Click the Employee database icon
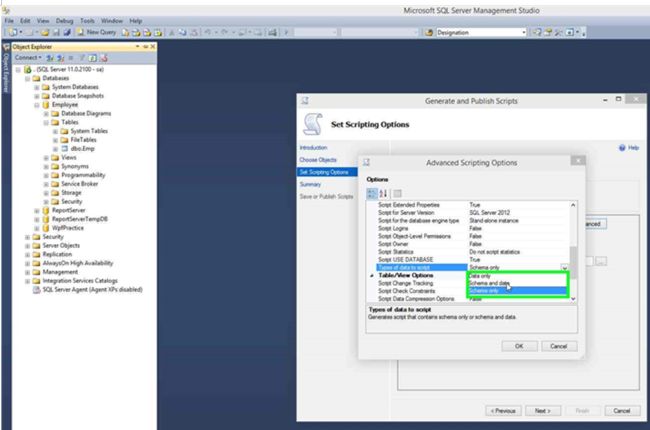Screen dimensions: 650x430 [46, 104]
